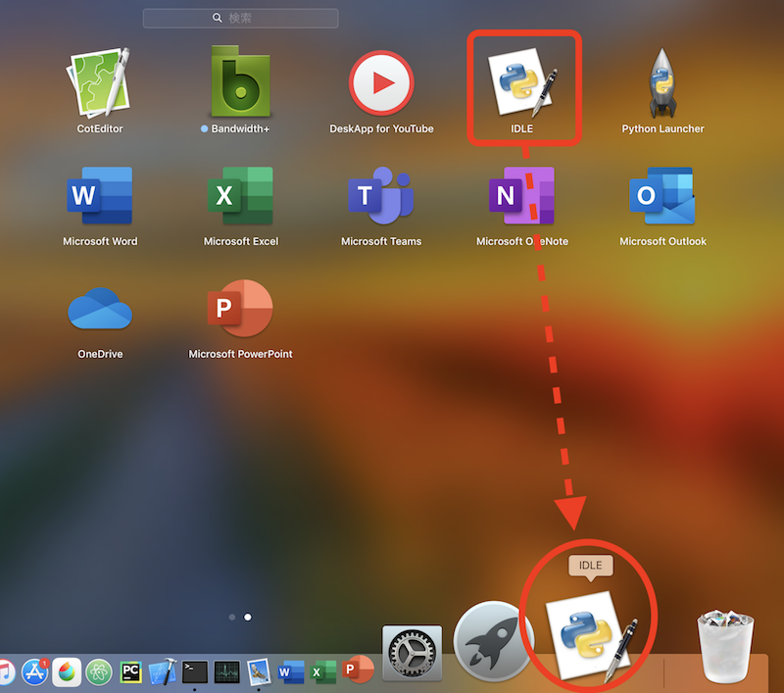Viewport: 784px width, 693px height.
Task: Open Python Launcher rocket icon
Action: [662, 83]
